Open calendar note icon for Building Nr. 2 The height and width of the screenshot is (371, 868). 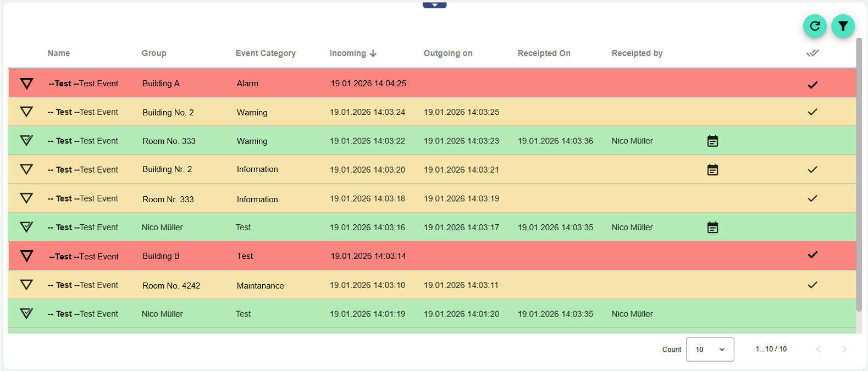712,170
